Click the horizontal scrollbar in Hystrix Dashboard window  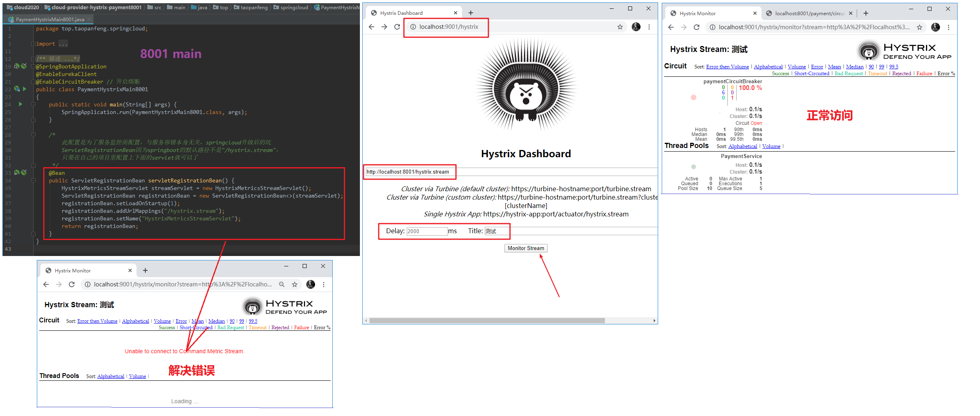tap(487, 320)
